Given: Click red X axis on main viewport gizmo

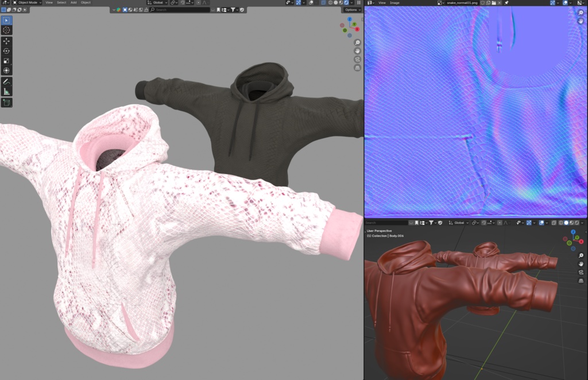Looking at the screenshot, I should coord(357,29).
